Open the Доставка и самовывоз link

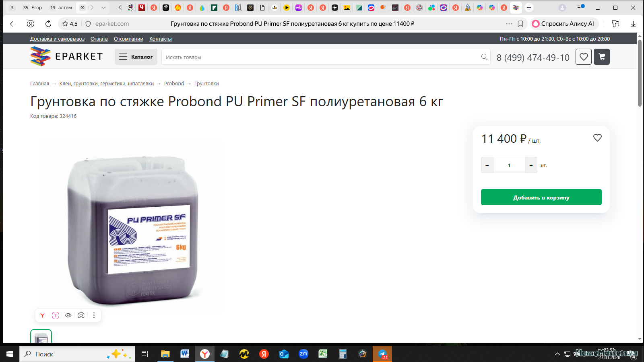point(57,39)
